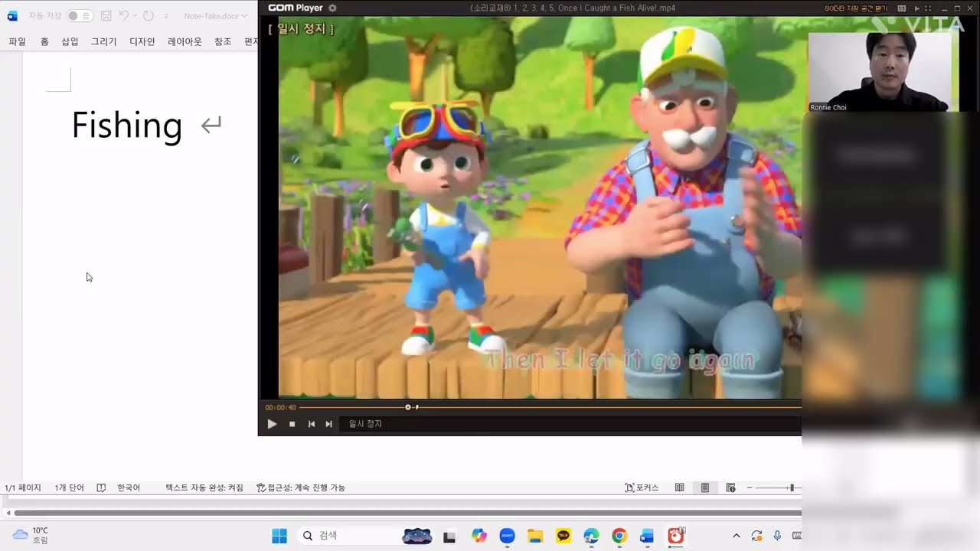Switch to Web Layout view icon
Screen dimensions: 980x551
click(x=730, y=487)
